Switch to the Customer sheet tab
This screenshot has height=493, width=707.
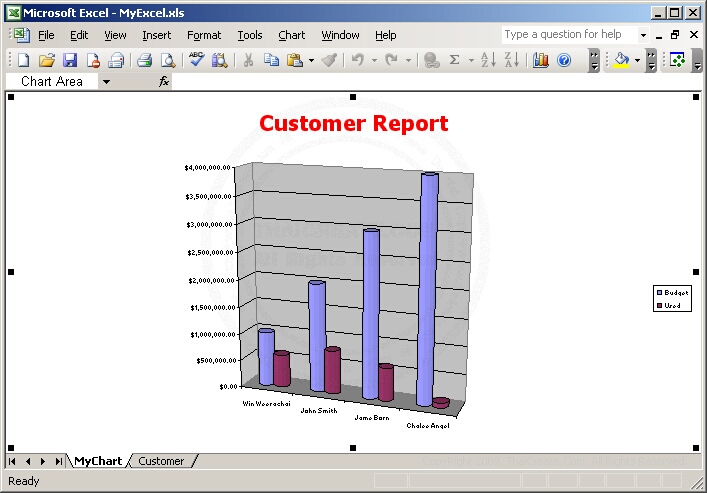[161, 461]
